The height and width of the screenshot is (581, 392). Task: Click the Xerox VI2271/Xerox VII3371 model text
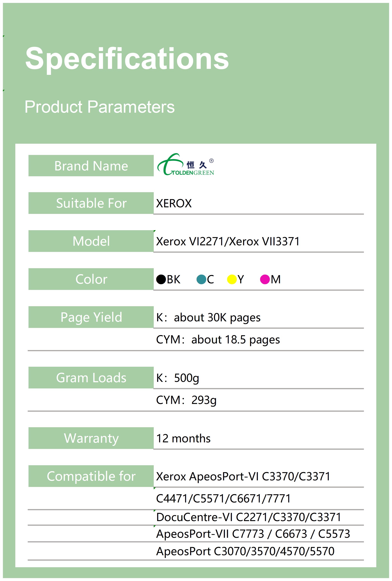pos(228,241)
